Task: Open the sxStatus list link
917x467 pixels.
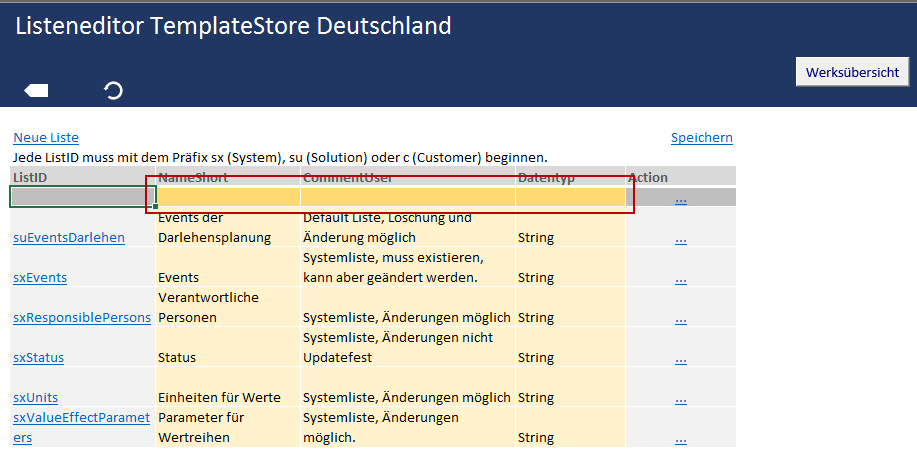Action: (39, 357)
